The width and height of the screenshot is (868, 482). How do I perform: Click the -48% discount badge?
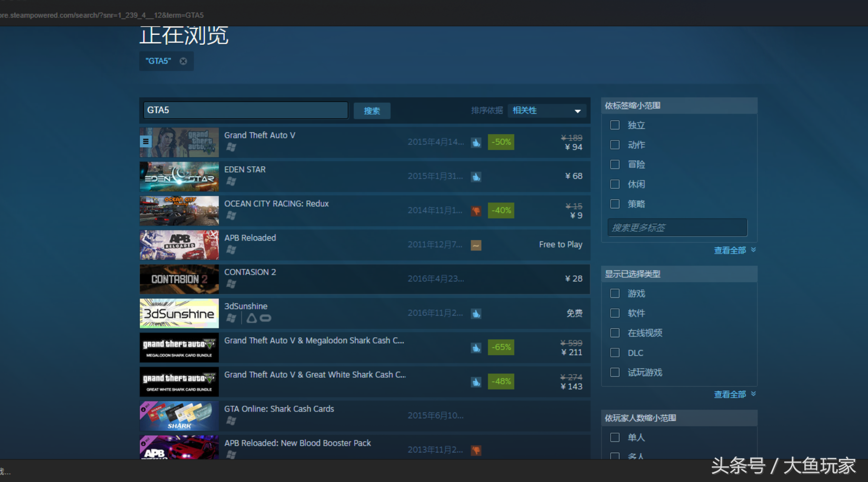501,381
